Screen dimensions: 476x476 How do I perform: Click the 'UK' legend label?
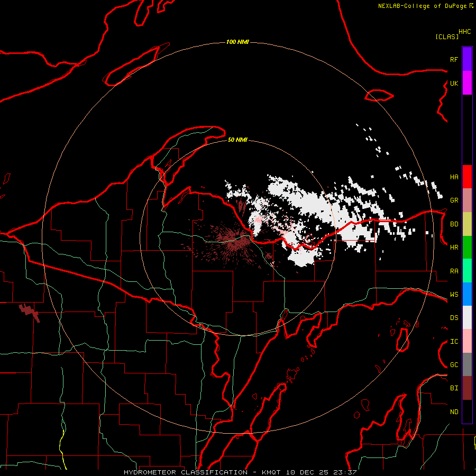pos(454,83)
